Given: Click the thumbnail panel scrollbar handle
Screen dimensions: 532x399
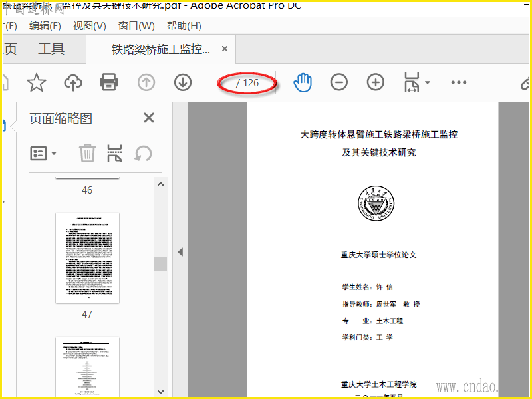Looking at the screenshot, I should click(160, 264).
